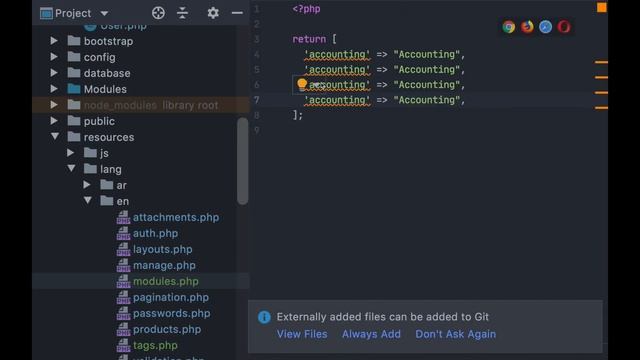The width and height of the screenshot is (640, 360).
Task: Click the Project tree vertical scrollbar
Action: pos(242,161)
